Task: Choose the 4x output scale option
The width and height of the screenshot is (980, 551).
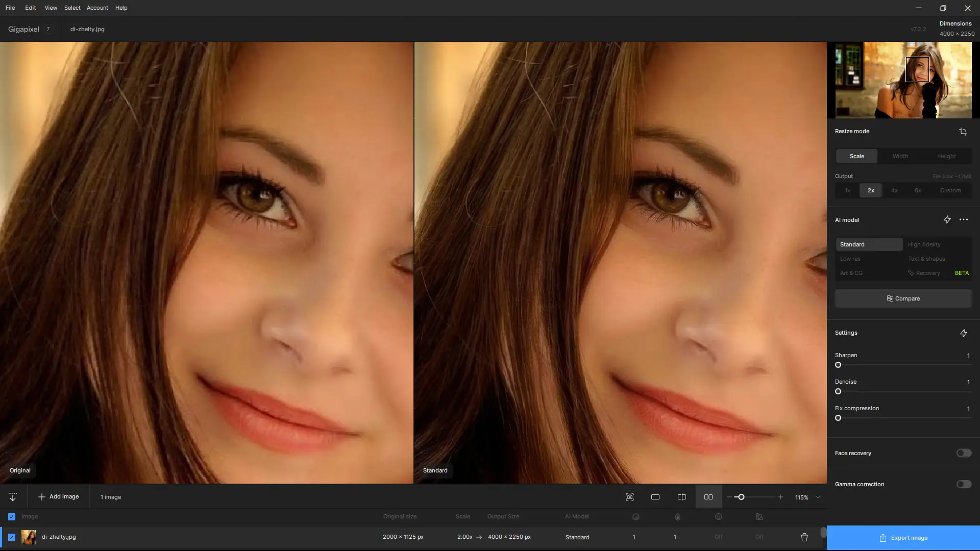Action: coord(894,190)
